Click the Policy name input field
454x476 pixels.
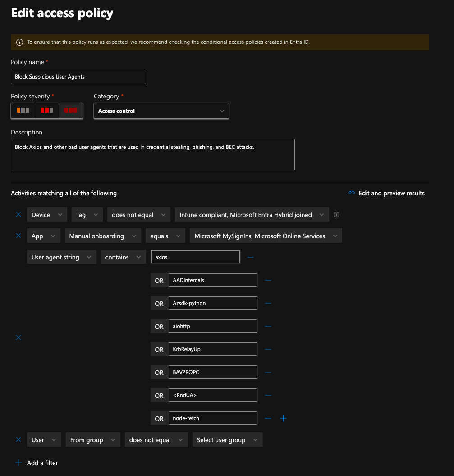78,76
